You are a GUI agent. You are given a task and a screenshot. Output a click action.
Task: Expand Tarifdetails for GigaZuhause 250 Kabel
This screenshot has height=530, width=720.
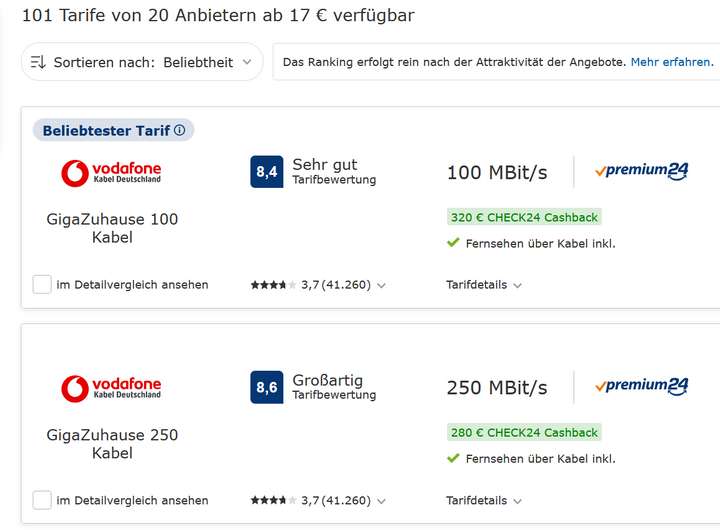(x=484, y=500)
